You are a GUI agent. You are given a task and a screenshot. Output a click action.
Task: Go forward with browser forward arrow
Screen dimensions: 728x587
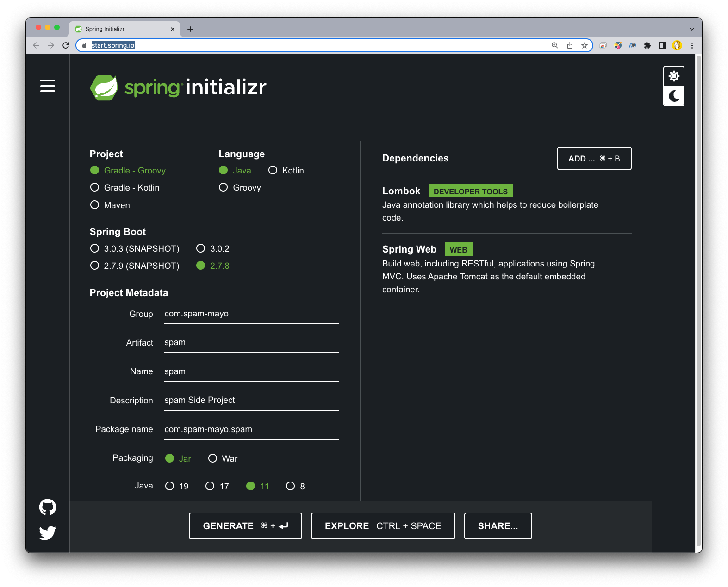(51, 45)
